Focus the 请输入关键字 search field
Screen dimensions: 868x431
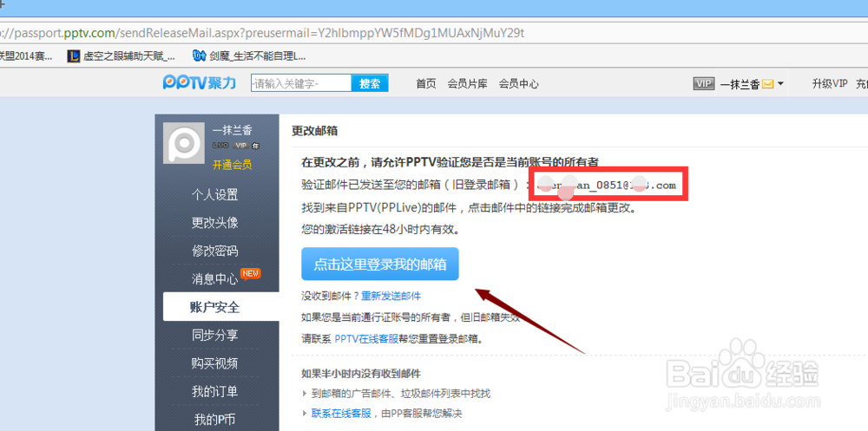tap(301, 83)
